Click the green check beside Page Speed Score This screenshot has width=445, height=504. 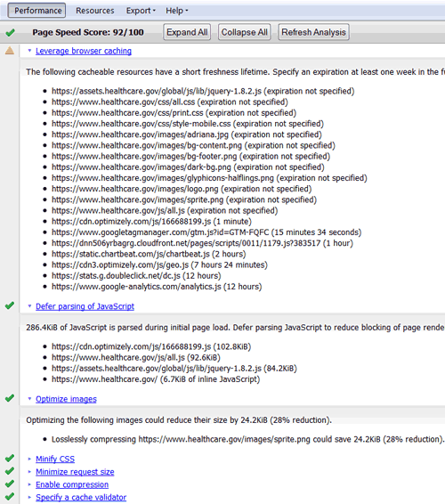10,32
